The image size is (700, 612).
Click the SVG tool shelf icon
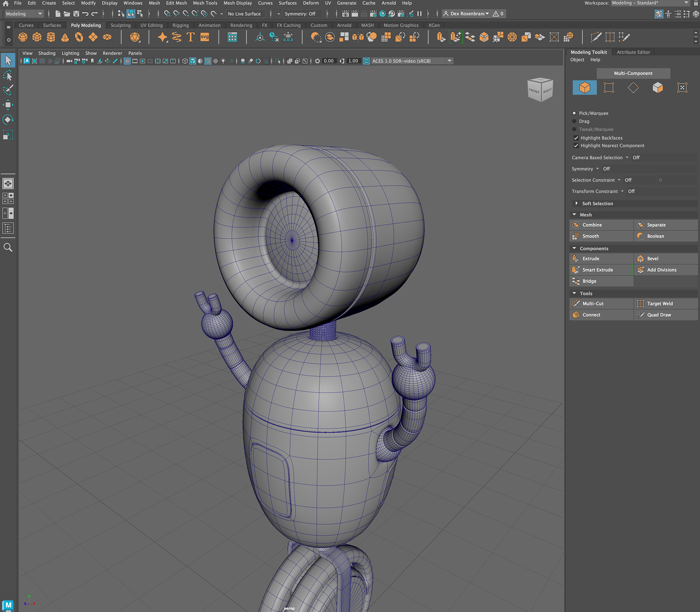click(x=205, y=37)
